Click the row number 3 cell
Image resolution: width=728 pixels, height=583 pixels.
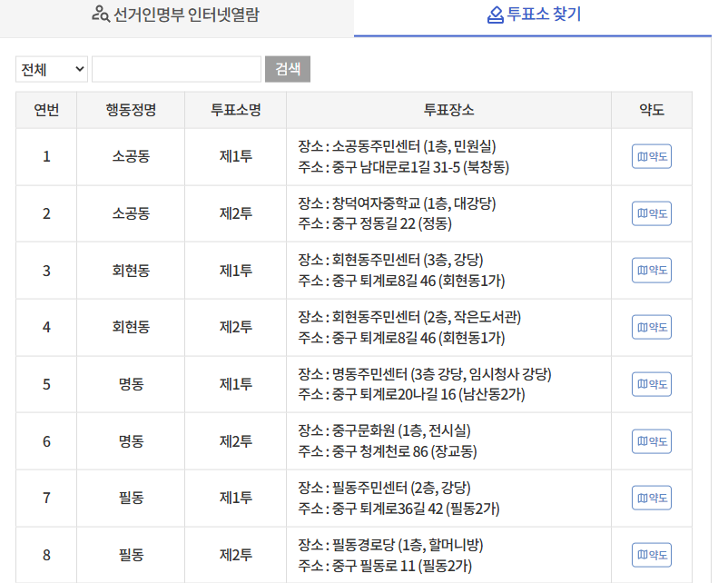tap(46, 271)
